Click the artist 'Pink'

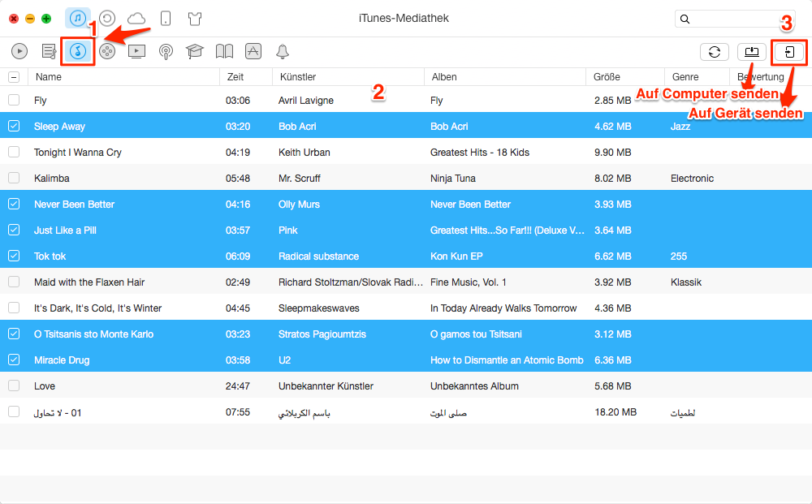point(288,230)
